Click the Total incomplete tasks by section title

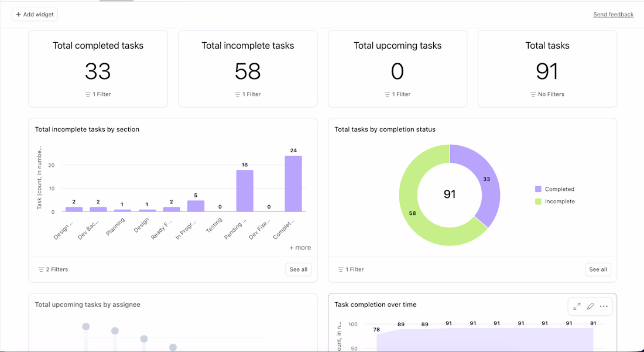[x=87, y=129]
